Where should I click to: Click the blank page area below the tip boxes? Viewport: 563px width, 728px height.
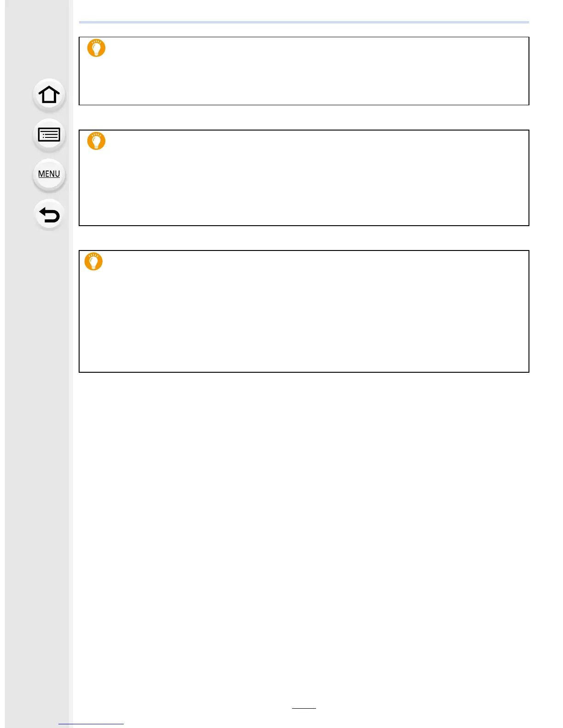pos(304,529)
